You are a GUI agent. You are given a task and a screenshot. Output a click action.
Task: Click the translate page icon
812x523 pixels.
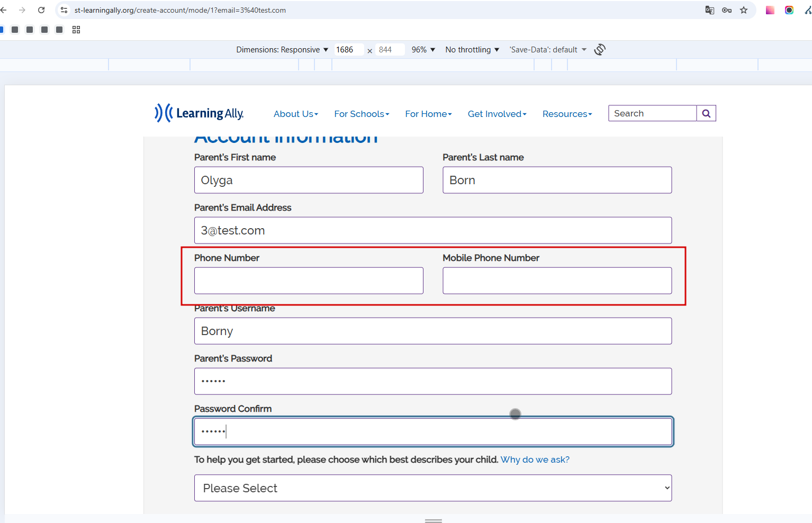click(x=710, y=10)
